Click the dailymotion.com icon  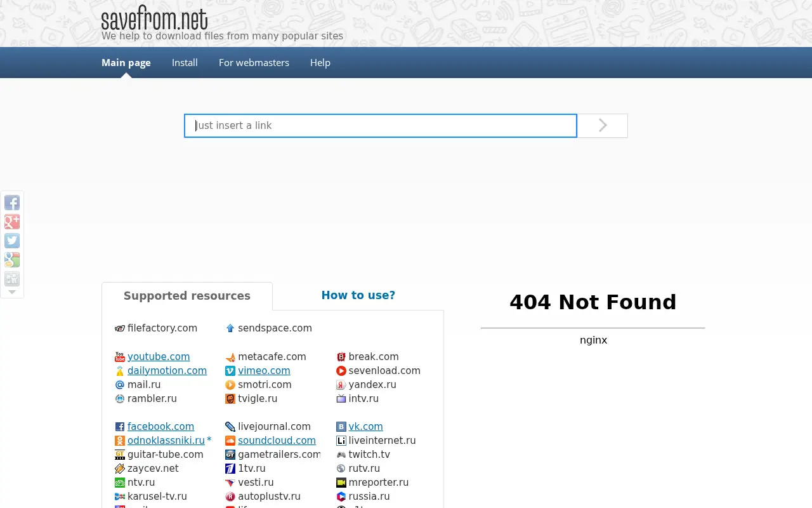coord(120,371)
